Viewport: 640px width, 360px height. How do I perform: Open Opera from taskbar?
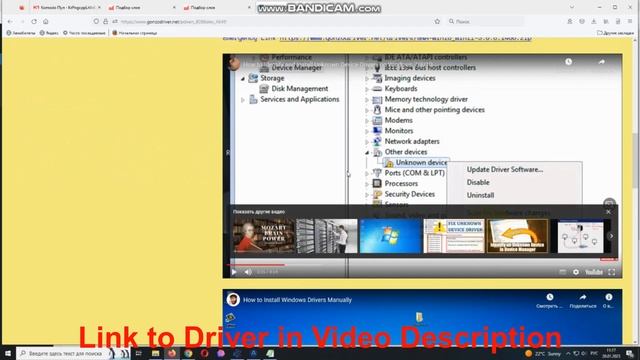204,353
